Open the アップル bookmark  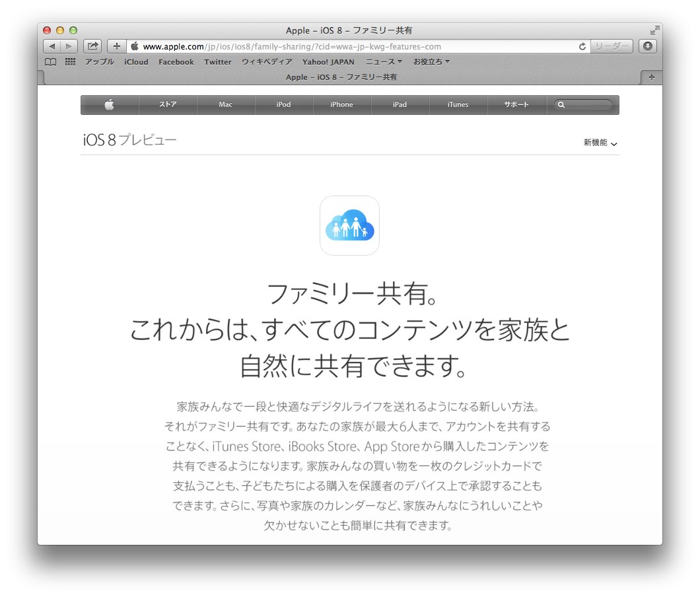pyautogui.click(x=100, y=61)
